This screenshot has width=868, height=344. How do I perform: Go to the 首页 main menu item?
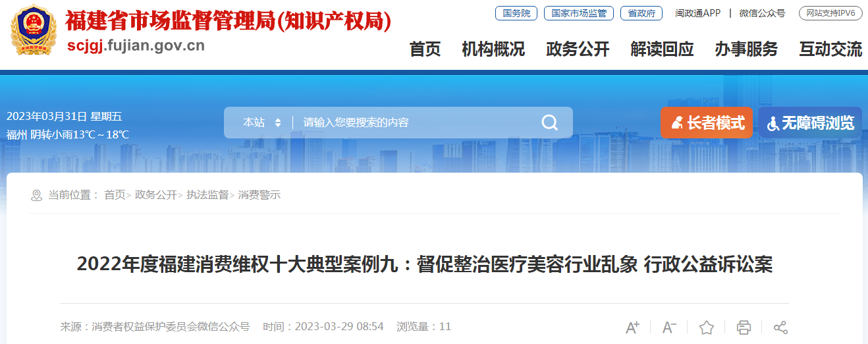(425, 49)
